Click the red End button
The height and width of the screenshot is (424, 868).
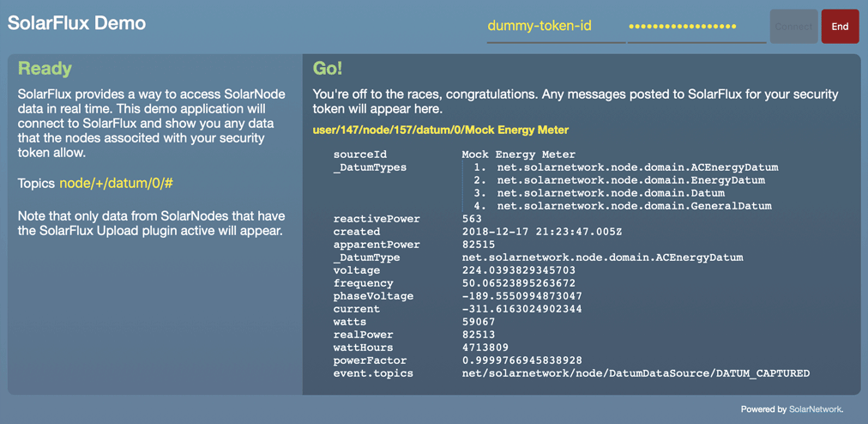coord(840,27)
